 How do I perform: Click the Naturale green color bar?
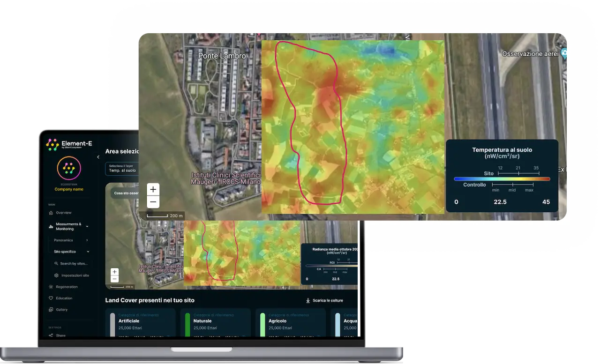(187, 325)
